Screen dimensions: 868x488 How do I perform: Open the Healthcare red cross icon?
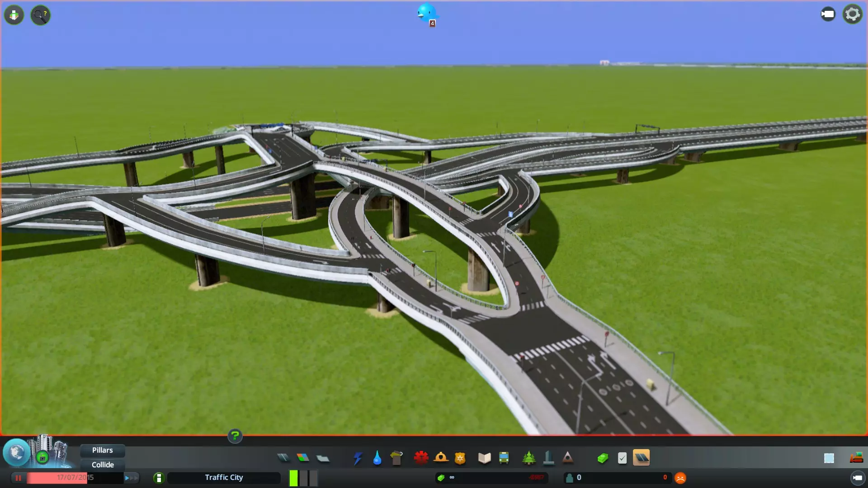click(x=421, y=458)
